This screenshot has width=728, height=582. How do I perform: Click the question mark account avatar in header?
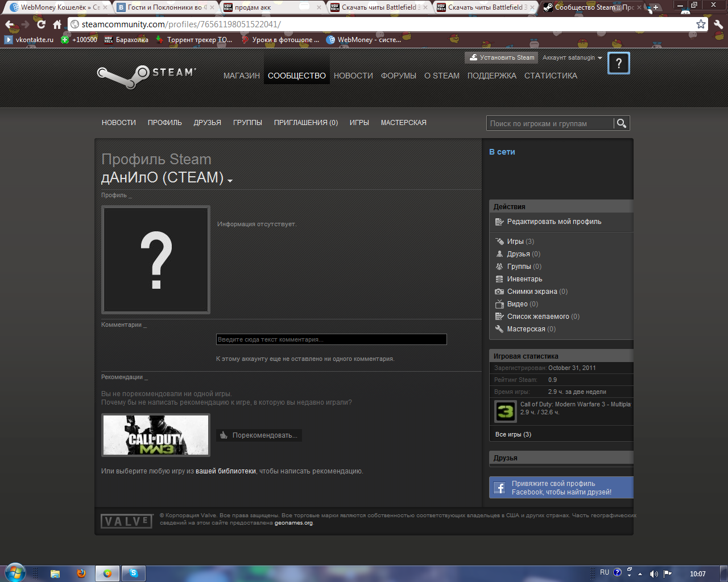(x=619, y=63)
